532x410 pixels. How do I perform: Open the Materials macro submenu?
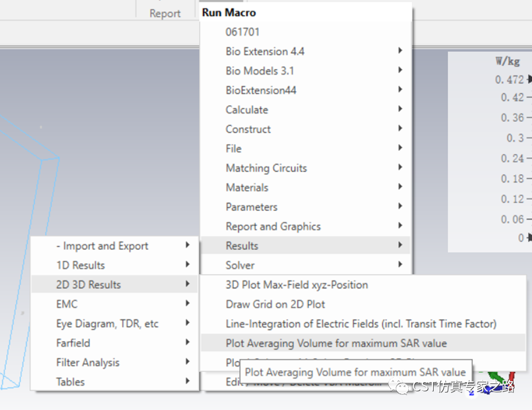tap(306, 187)
